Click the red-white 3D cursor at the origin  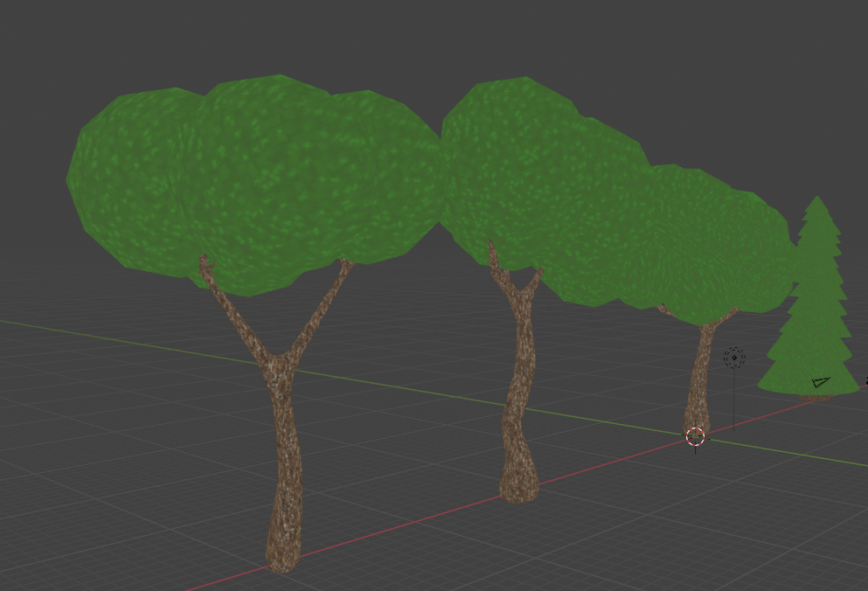point(695,436)
